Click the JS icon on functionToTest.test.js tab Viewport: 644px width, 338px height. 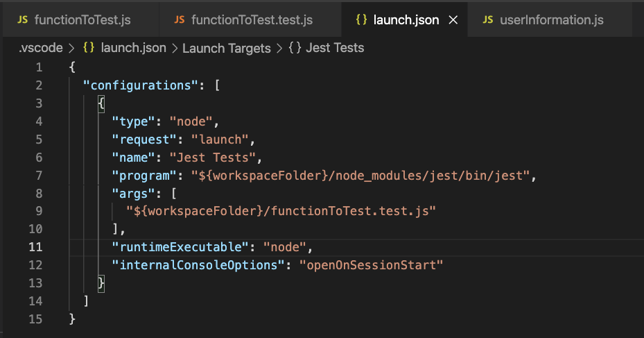[180, 19]
